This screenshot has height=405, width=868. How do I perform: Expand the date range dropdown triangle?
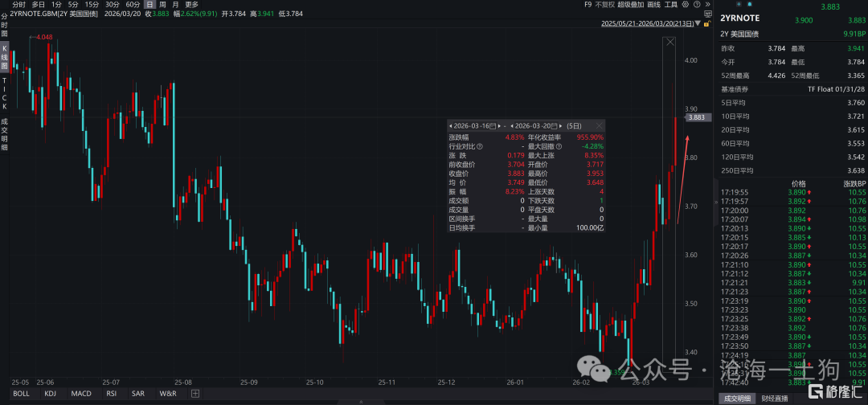(x=698, y=23)
